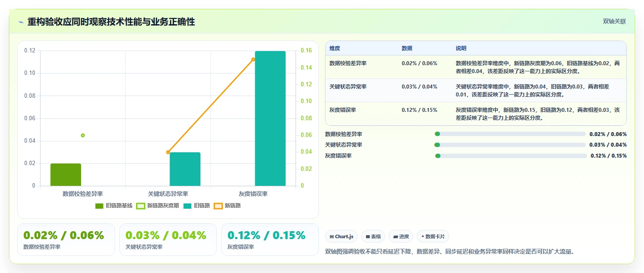644x273 pixels.
Task: Click the 数据校验差异率 x-axis label
Action: 82,194
